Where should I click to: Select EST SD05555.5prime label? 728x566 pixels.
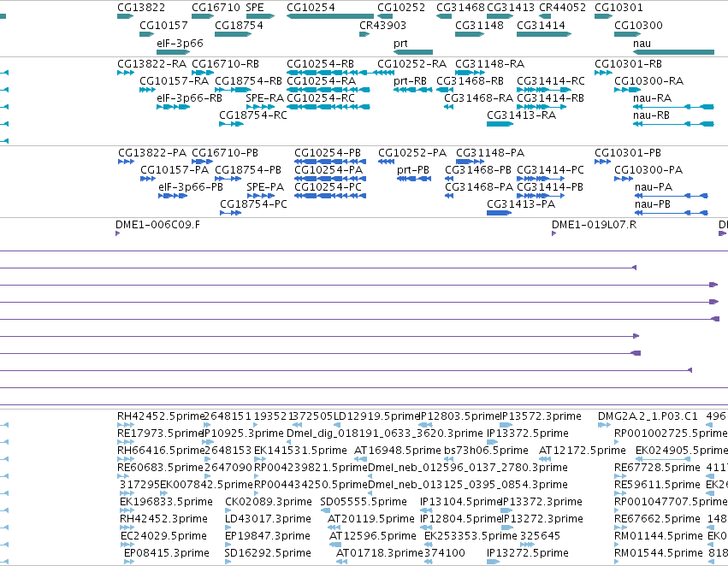[364, 502]
